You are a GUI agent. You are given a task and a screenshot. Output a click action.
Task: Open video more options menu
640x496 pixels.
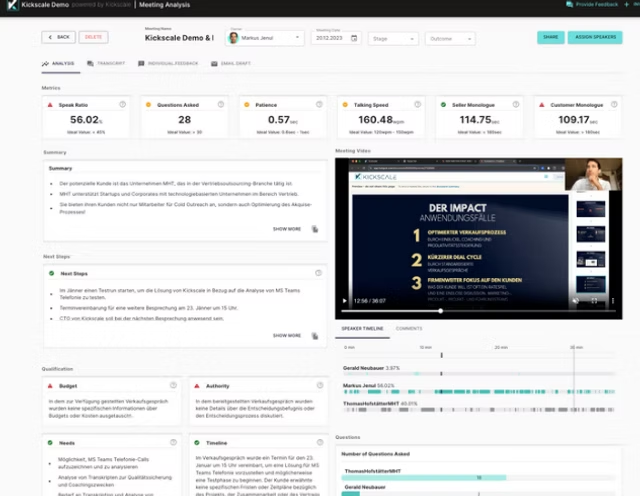tap(613, 301)
